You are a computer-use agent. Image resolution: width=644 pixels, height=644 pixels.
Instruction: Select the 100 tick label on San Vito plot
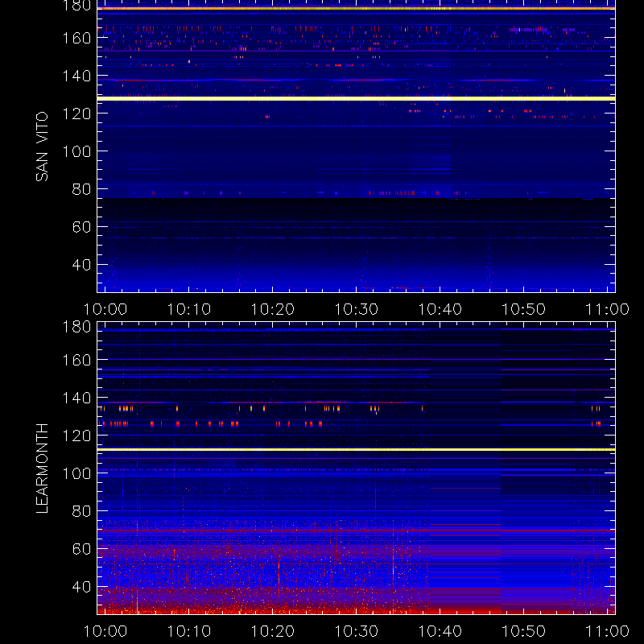coord(76,151)
